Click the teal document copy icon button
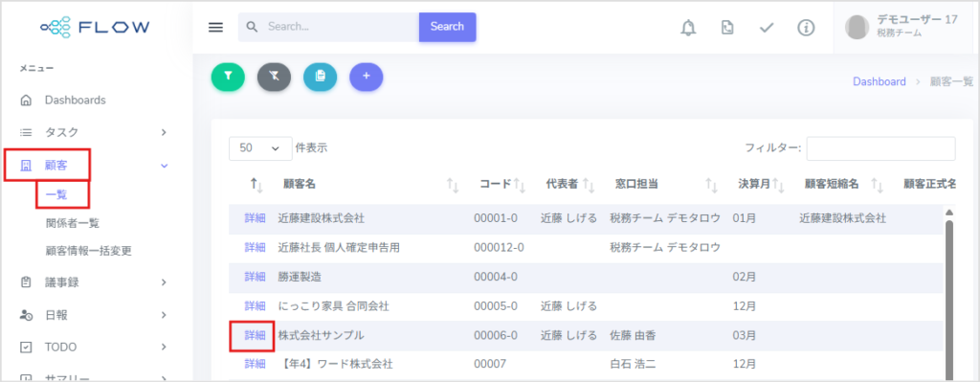980x382 pixels. click(320, 77)
